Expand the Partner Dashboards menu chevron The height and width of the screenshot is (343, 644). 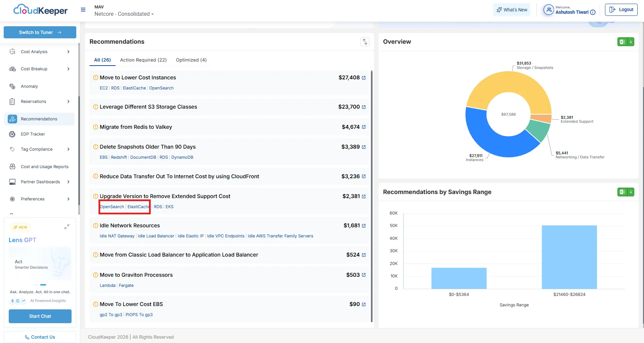[69, 182]
